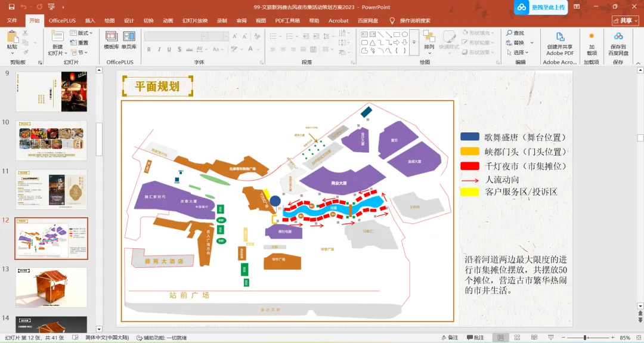This screenshot has width=644, height=343.
Task: Switch to the Acrobat tab
Action: click(339, 20)
